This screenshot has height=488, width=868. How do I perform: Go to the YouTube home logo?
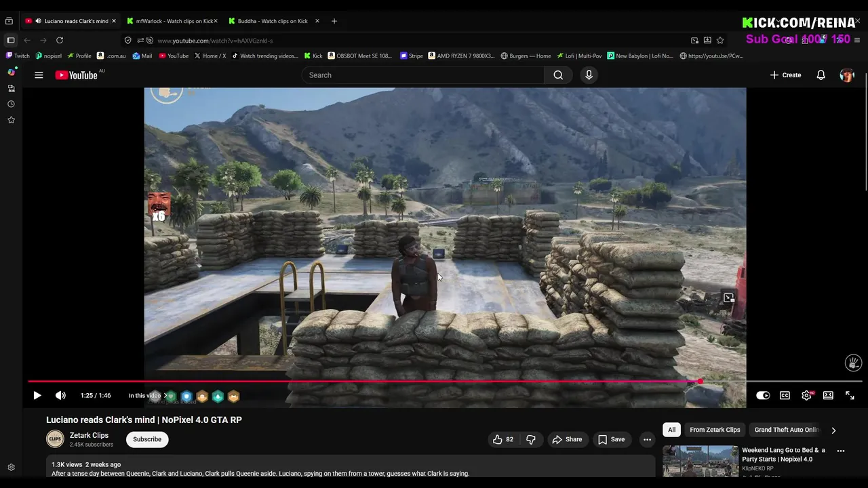point(77,75)
